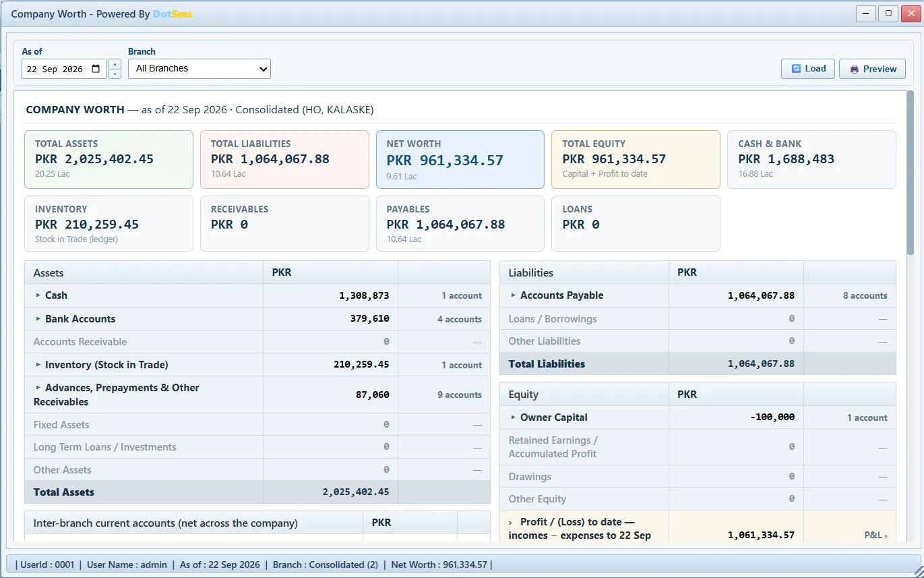Viewport: 924px width, 578px height.
Task: Minimize the Company Worth window
Action: [x=866, y=13]
